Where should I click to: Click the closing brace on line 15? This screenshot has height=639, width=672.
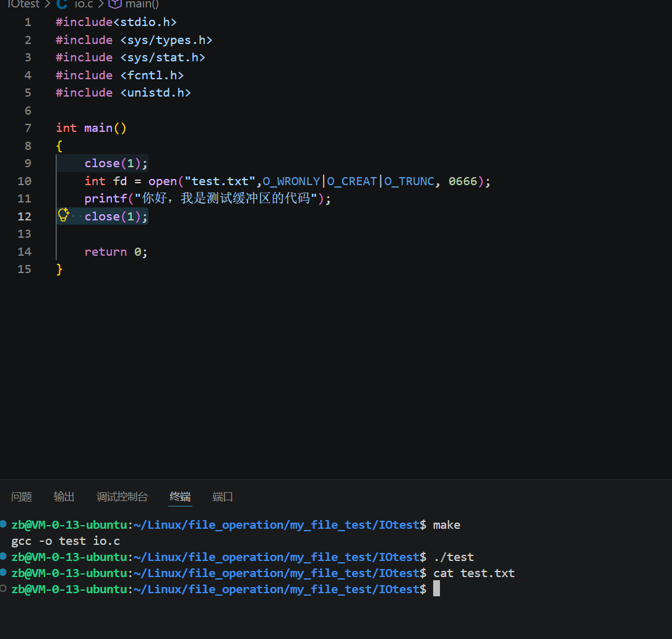[x=59, y=269]
